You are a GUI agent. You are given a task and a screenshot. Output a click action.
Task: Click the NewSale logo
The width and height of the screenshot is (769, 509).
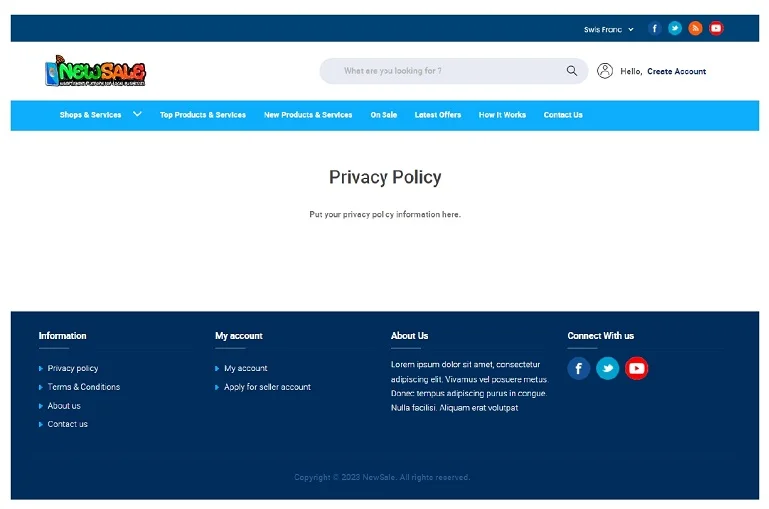[x=95, y=71]
